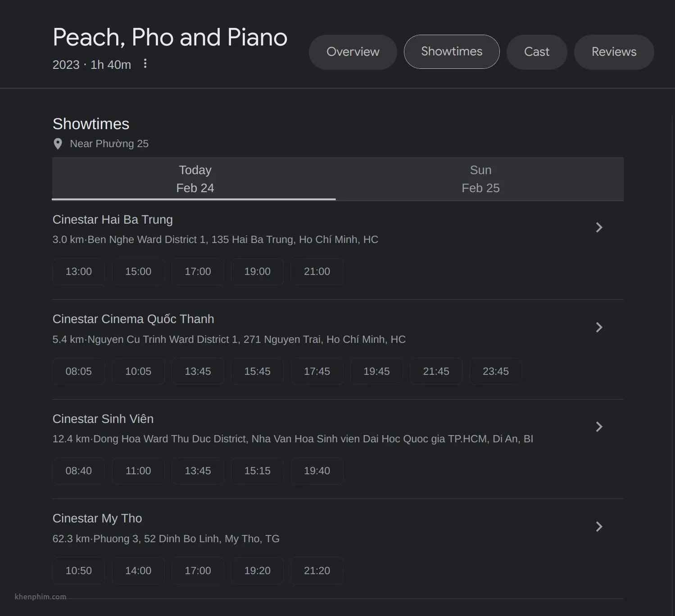Open the three-dot more options menu
Screen dimensions: 675x616
tap(145, 64)
